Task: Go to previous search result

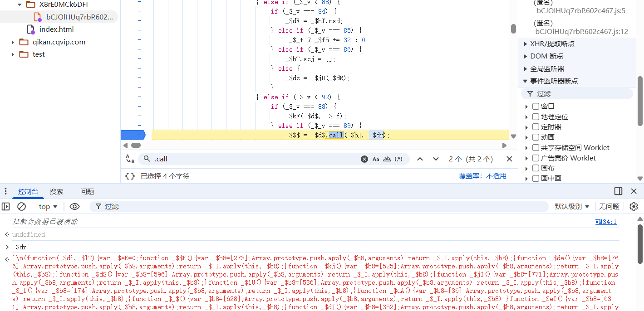Action: [420, 159]
